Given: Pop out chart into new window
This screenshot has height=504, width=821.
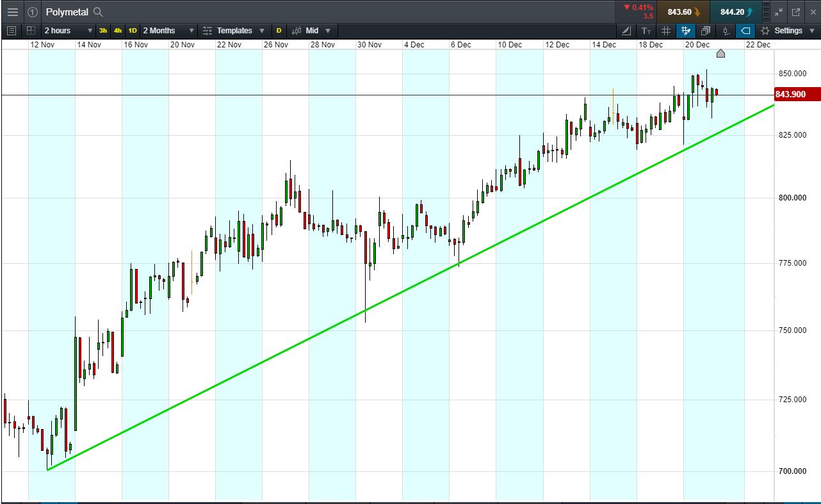Looking at the screenshot, I should coord(796,12).
